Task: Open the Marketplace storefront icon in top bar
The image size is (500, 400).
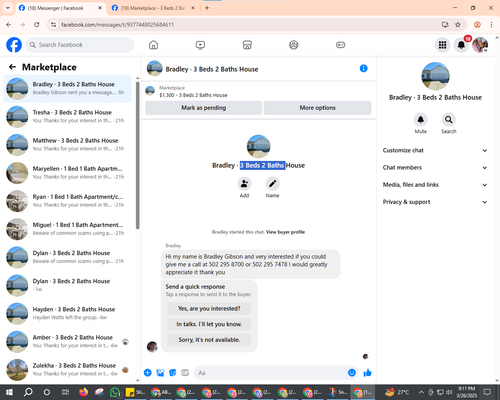Action: [x=247, y=45]
